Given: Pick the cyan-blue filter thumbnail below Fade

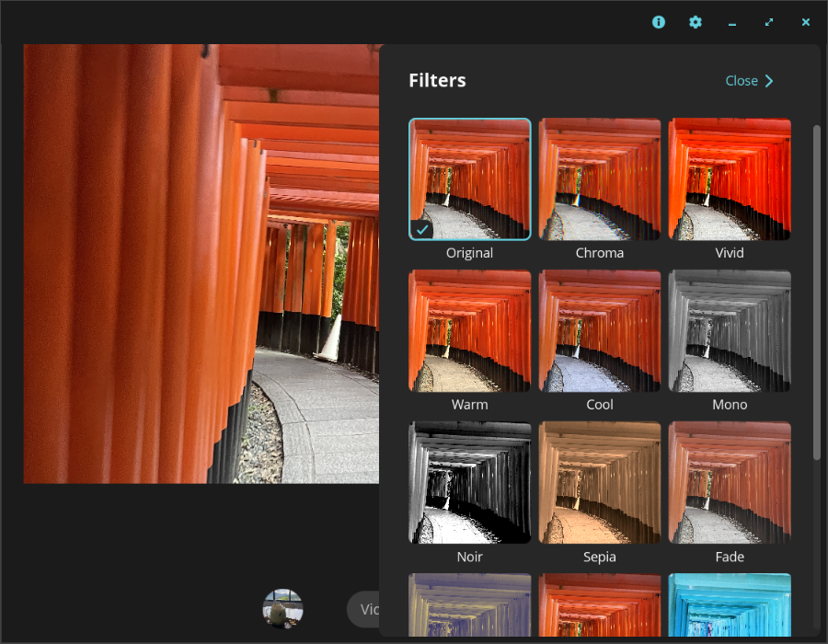Looking at the screenshot, I should coord(730,605).
